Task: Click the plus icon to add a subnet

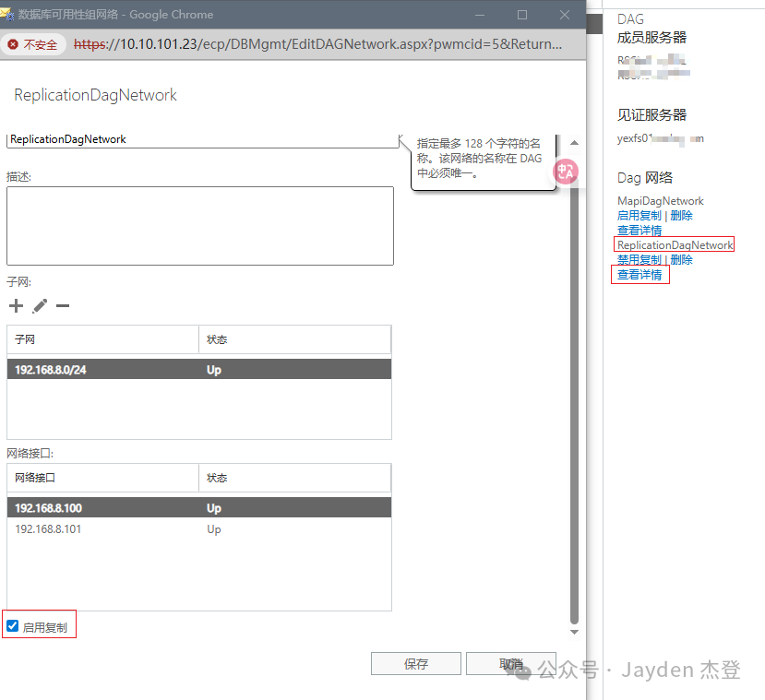Action: click(x=16, y=306)
